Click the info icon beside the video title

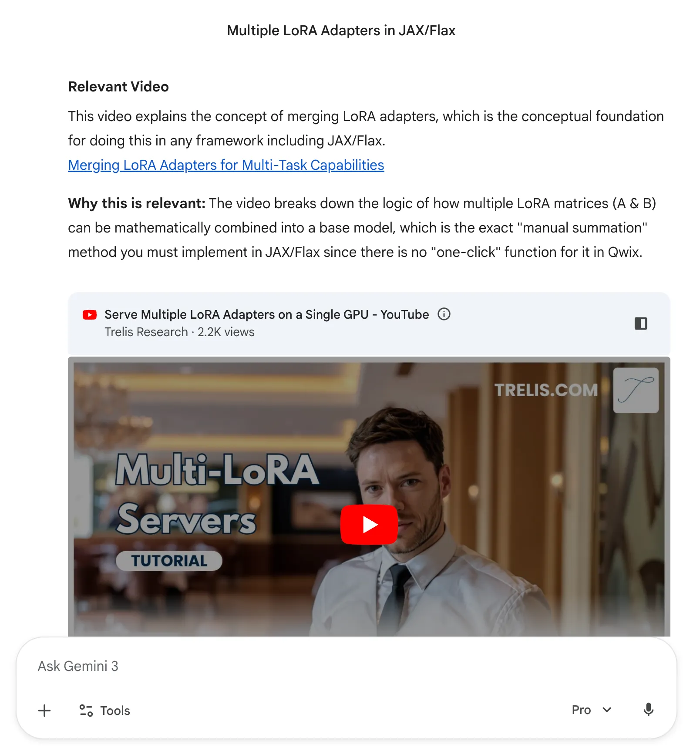point(444,314)
